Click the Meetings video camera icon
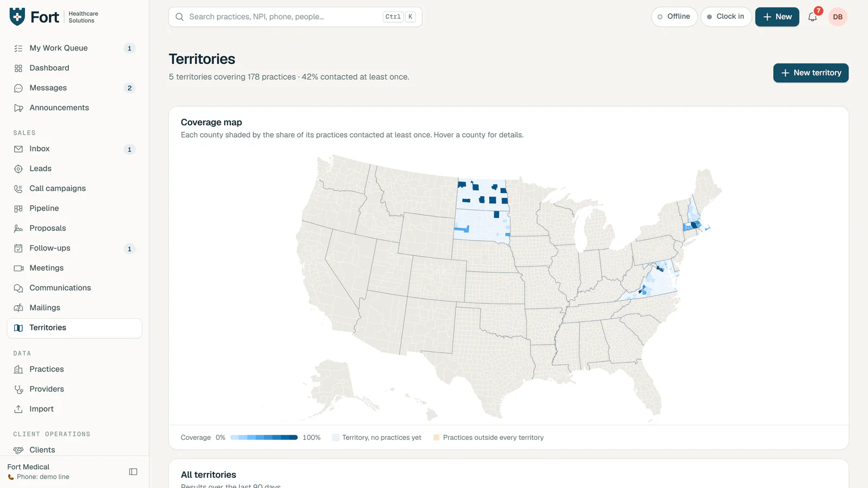 (18, 268)
